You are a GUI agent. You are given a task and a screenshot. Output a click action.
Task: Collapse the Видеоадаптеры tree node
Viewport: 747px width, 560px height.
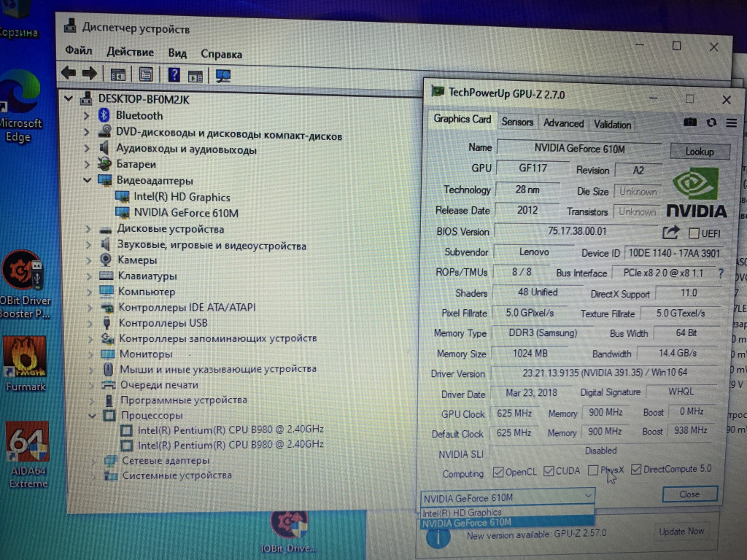88,180
